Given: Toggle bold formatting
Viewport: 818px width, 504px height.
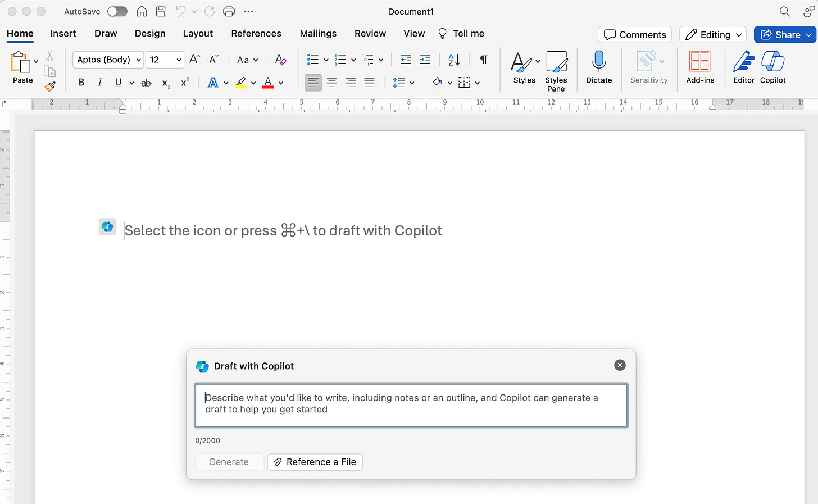Looking at the screenshot, I should (x=81, y=83).
